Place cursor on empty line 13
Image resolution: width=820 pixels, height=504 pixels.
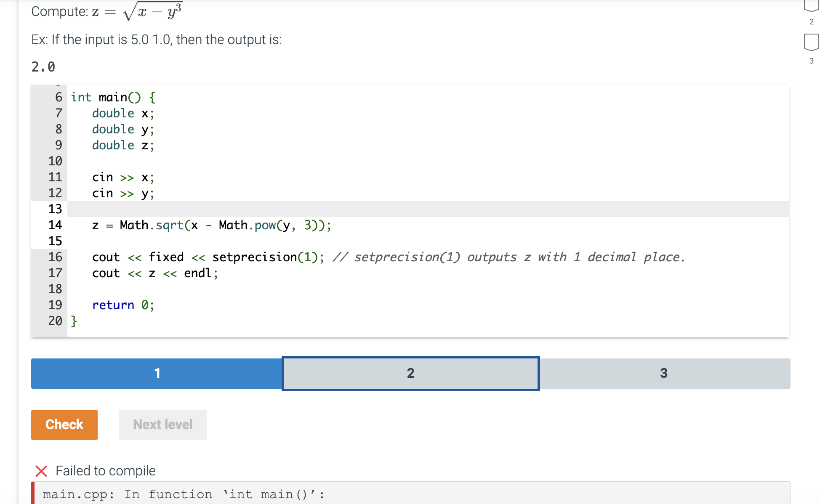428,209
